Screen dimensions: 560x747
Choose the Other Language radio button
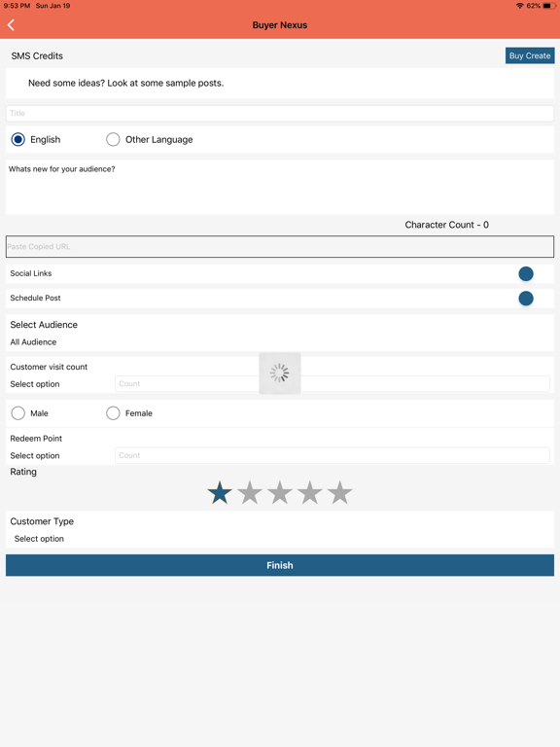(113, 140)
